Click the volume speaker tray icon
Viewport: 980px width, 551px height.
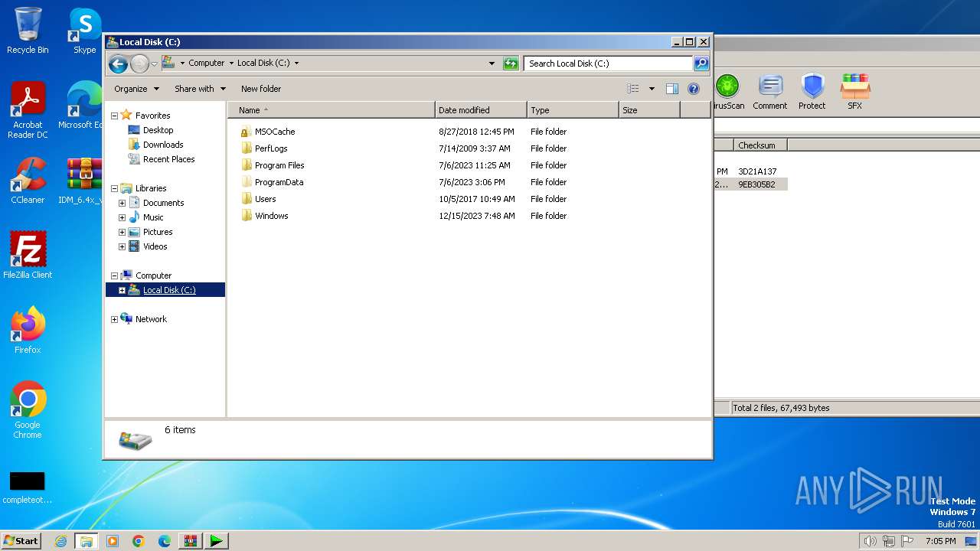click(x=870, y=541)
